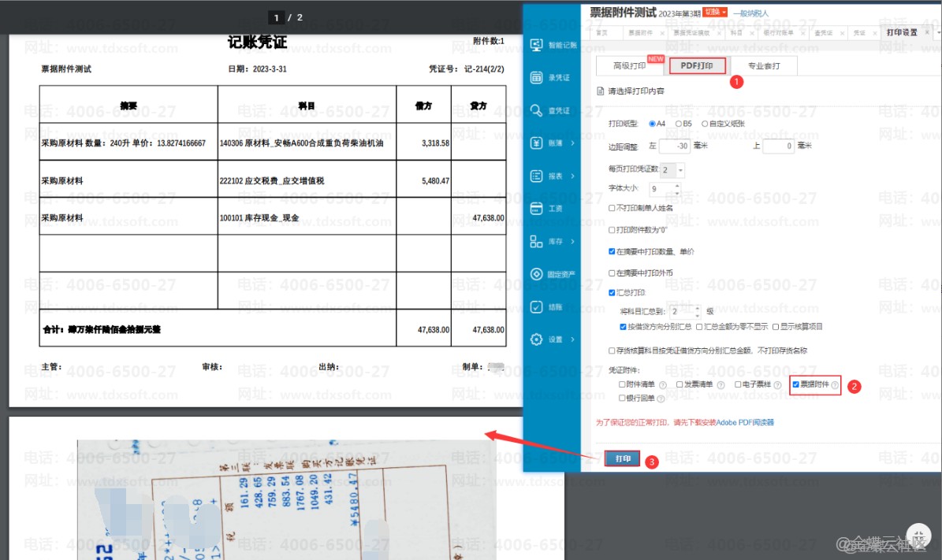Click the 录凭证 sidebar icon
This screenshot has width=942, height=560.
click(x=537, y=78)
